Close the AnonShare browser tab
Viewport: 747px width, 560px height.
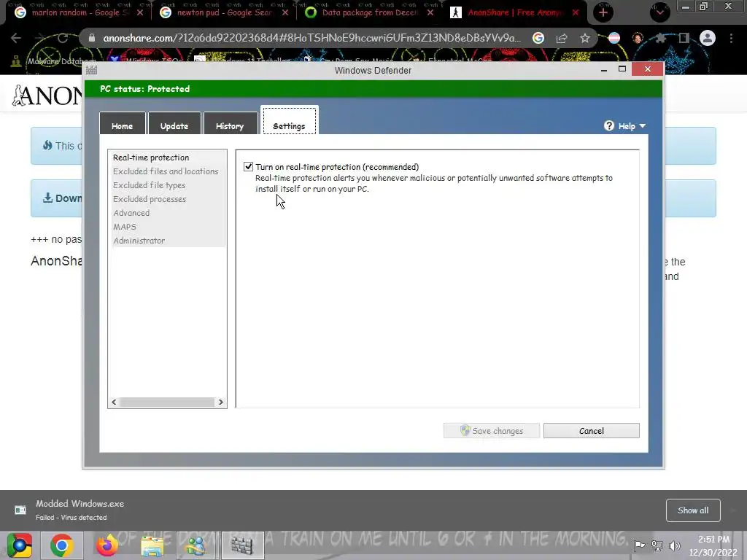(576, 13)
